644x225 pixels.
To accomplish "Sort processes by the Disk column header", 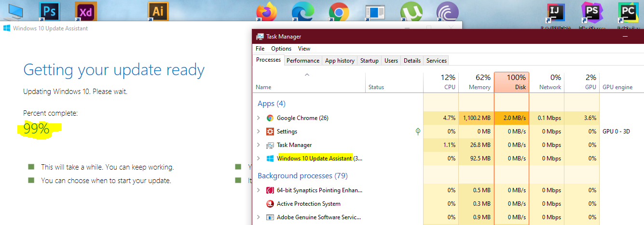I will [x=511, y=82].
